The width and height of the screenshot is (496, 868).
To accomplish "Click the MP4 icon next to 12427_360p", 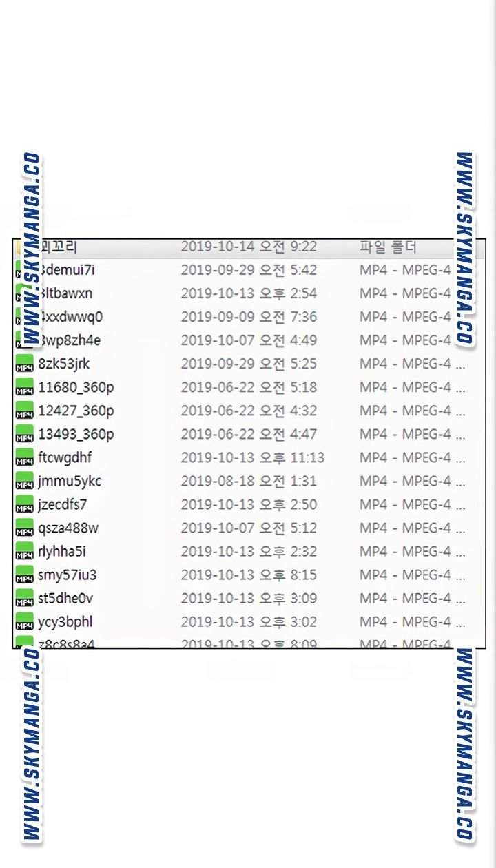I will click(24, 411).
